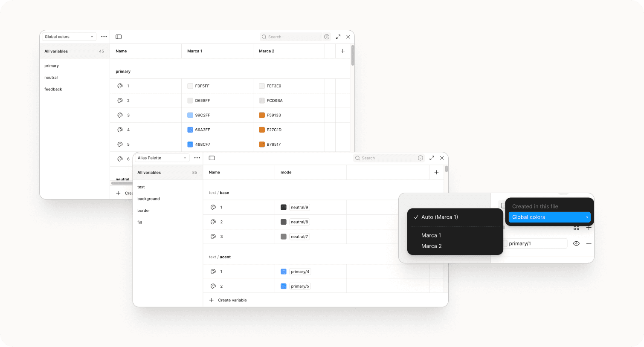The width and height of the screenshot is (644, 347).
Task: Open more options in Alias Palette window
Action: point(197,158)
